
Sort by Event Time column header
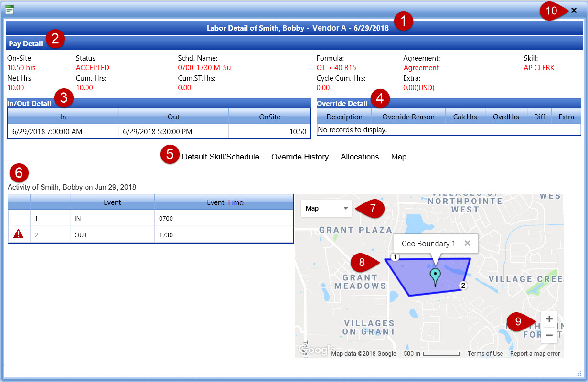[x=225, y=202]
